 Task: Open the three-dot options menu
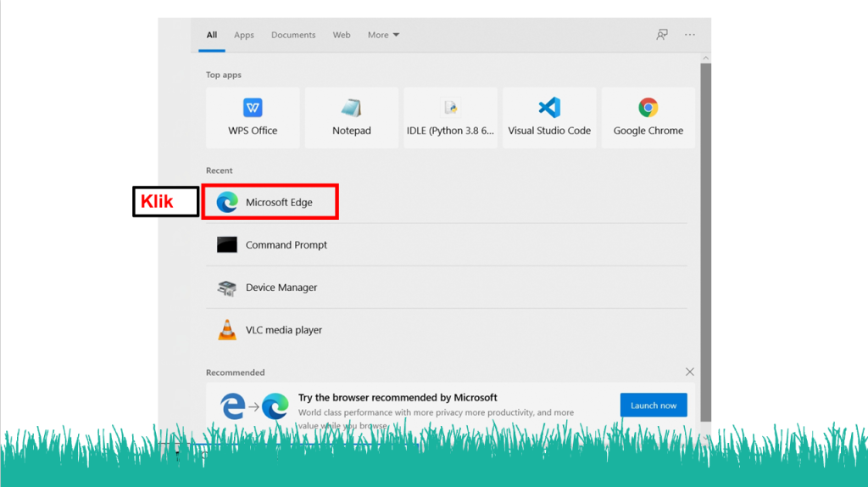[690, 35]
